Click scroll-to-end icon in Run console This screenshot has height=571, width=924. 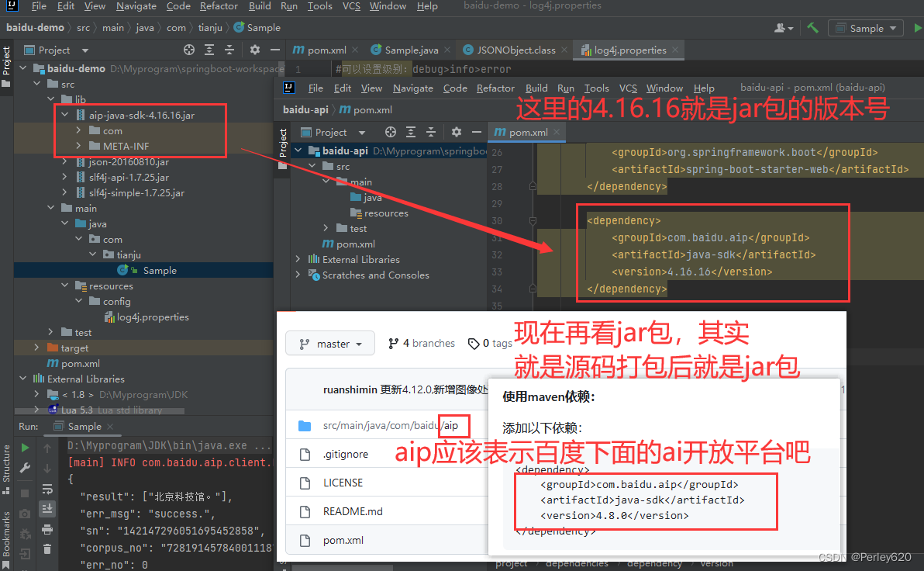47,508
